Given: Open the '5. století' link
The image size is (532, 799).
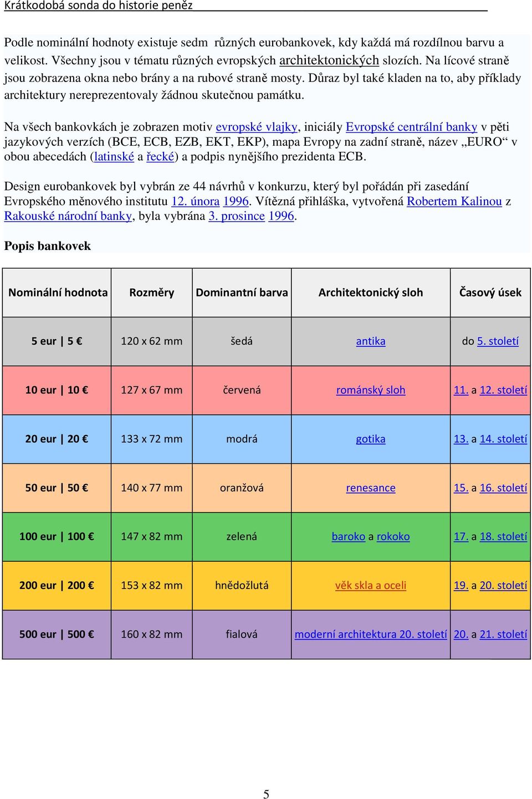Looking at the screenshot, I should [x=498, y=341].
